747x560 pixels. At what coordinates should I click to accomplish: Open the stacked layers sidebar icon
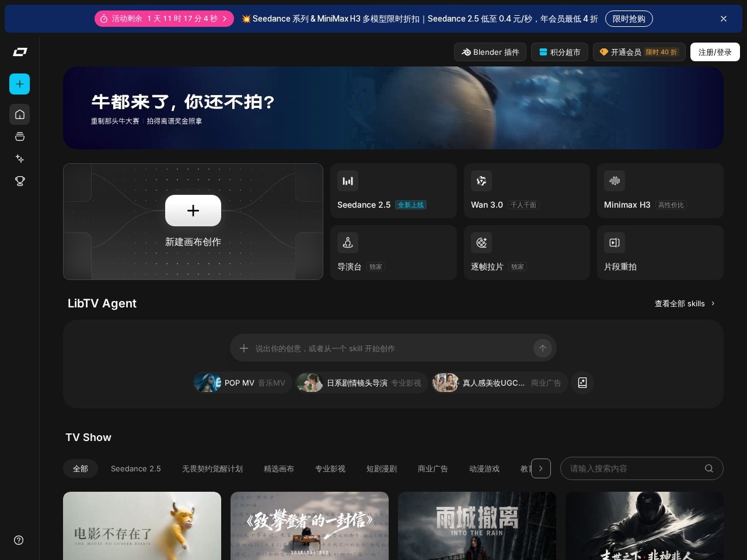click(x=20, y=136)
